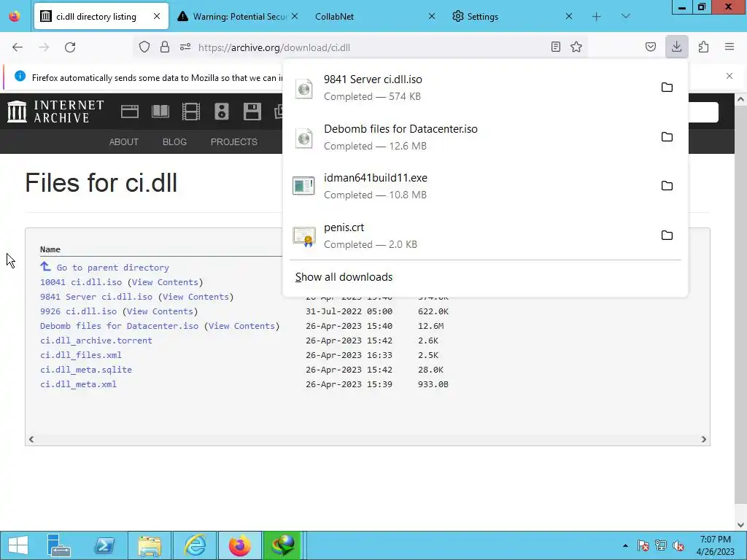Viewport: 747px width, 560px height.
Task: Open the Web archive icon in Internet Archive bar
Action: (x=130, y=112)
